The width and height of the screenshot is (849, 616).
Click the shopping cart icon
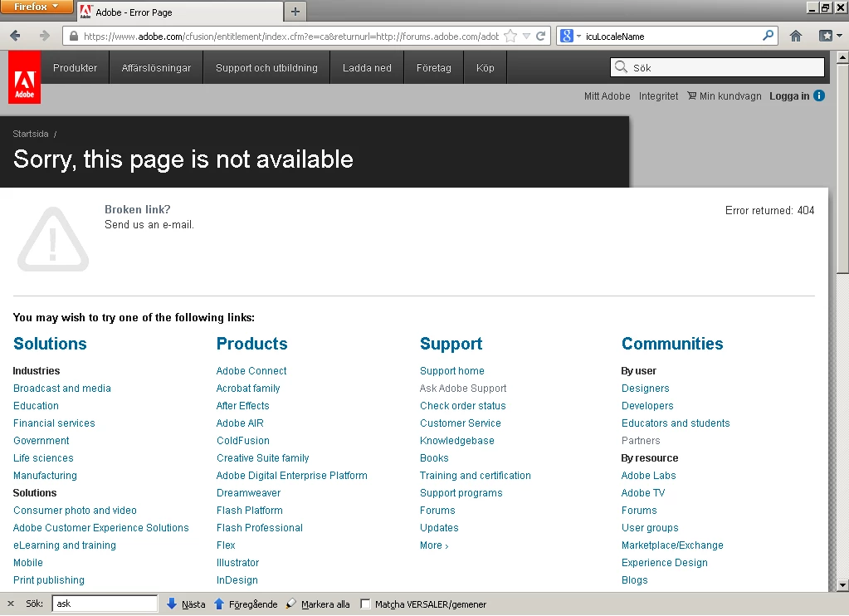(691, 96)
